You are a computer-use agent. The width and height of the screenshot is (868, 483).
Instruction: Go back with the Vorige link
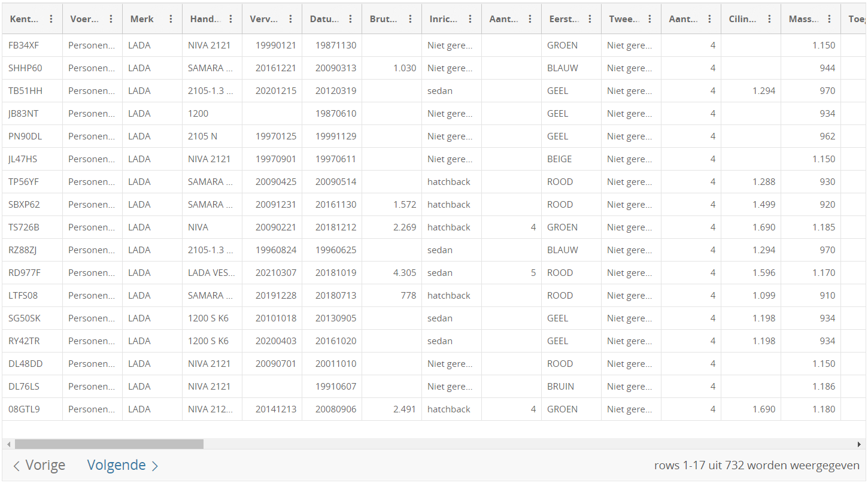coord(39,465)
